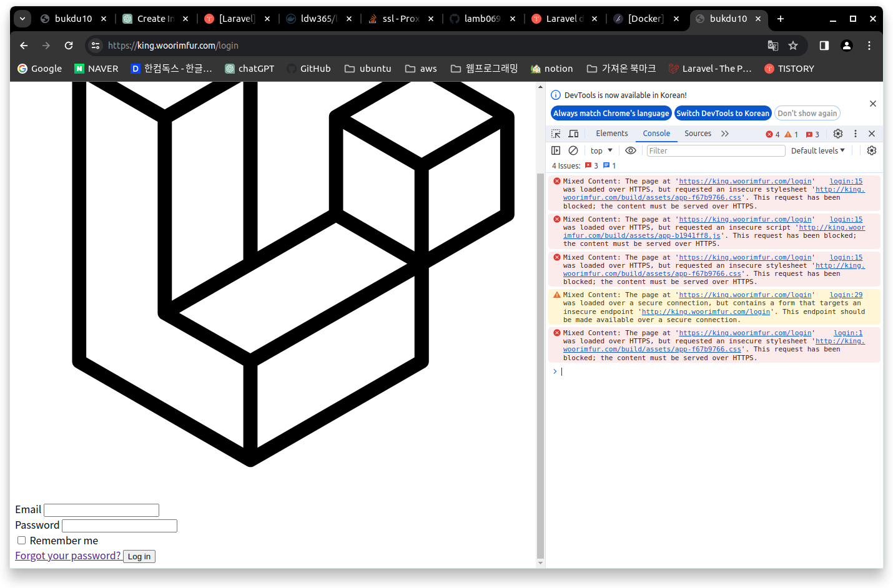Image resolution: width=893 pixels, height=588 pixels.
Task: Focus the console Filter field
Action: 716,150
